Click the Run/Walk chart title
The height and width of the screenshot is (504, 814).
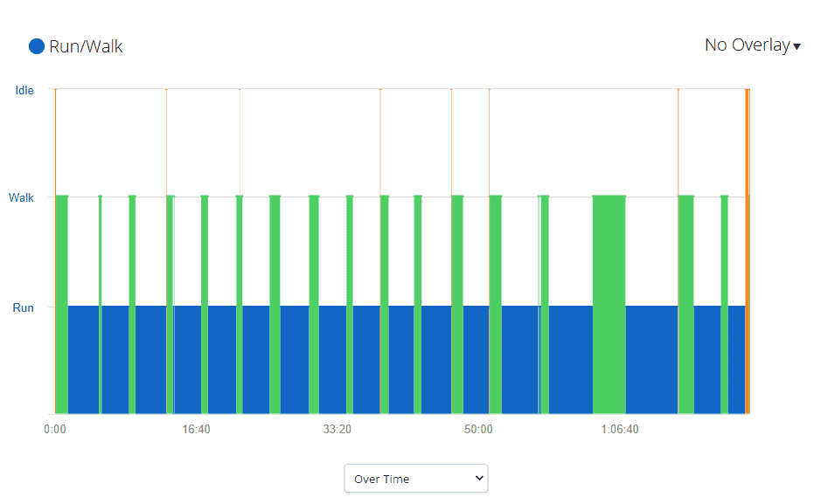click(x=87, y=46)
